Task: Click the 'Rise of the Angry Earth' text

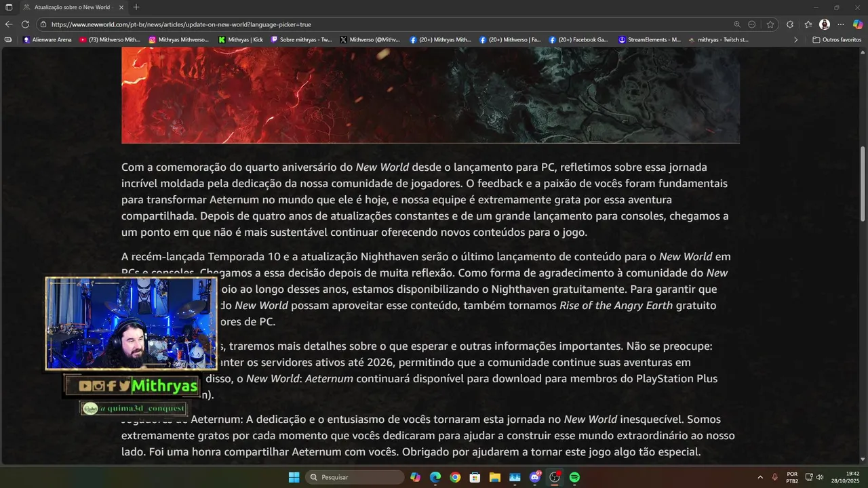Action: (x=616, y=305)
